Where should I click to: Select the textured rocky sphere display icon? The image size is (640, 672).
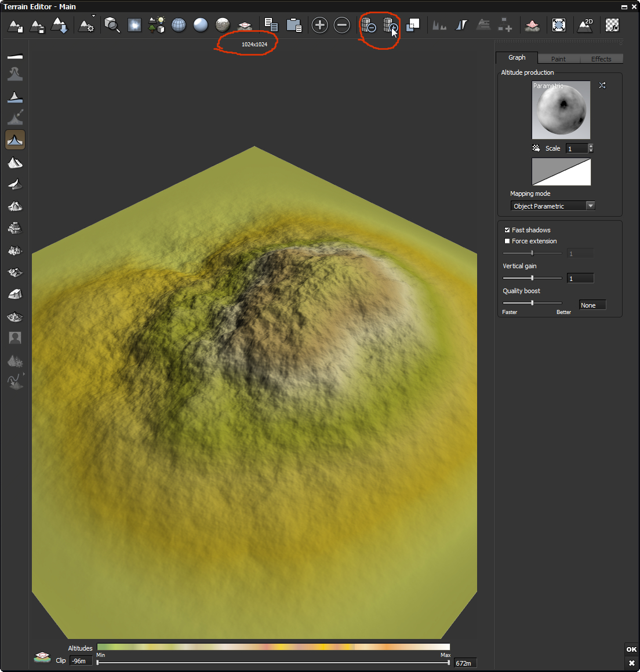[x=222, y=25]
